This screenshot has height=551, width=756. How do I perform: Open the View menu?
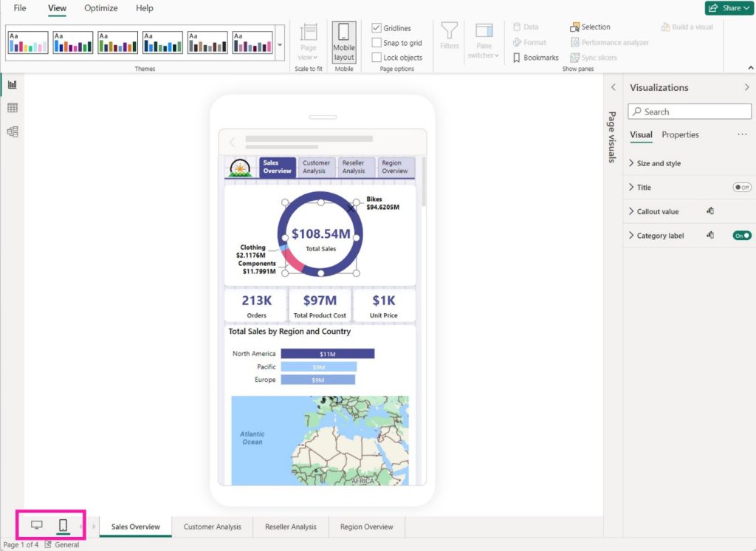[56, 8]
